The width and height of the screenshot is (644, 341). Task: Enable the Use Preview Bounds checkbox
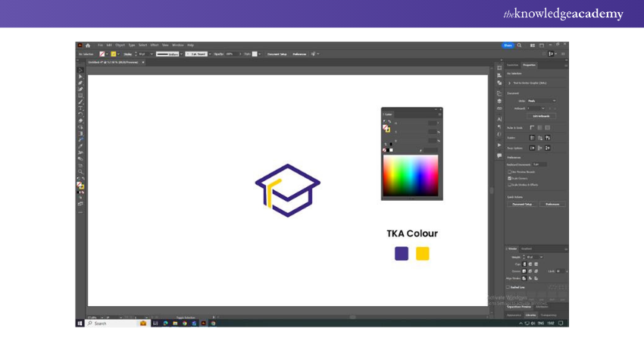tap(509, 171)
